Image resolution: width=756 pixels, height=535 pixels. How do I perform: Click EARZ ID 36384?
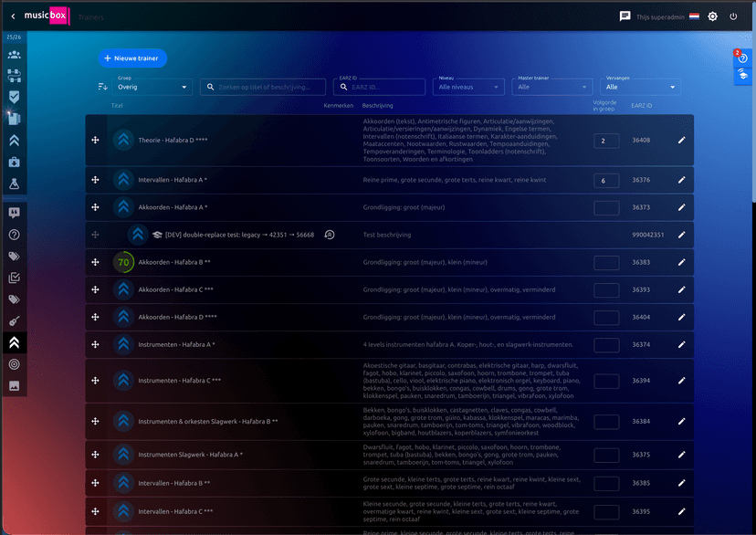[x=641, y=421]
